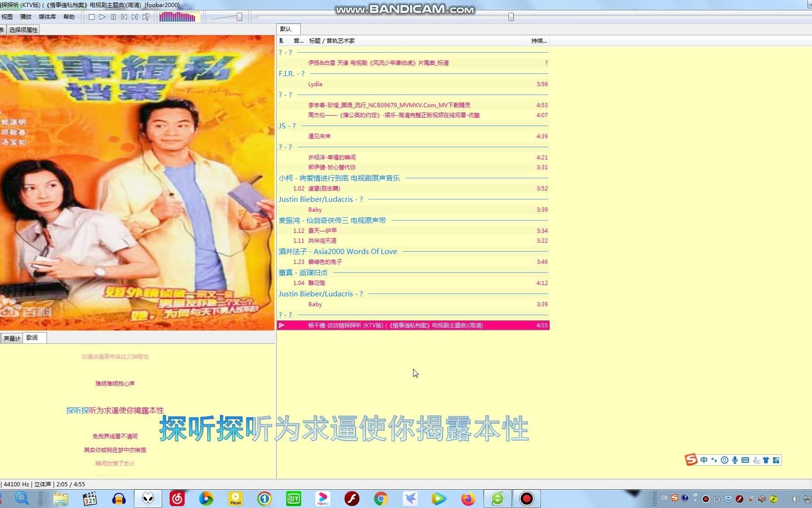Viewport: 812px width, 508px height.
Task: Open the 帮助 menu
Action: point(69,17)
